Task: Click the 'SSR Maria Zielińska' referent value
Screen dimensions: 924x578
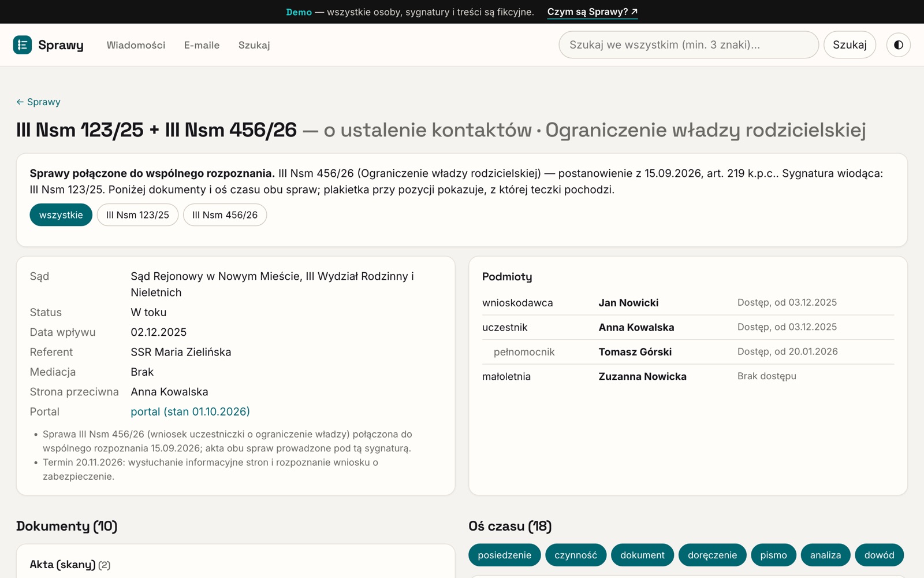Action: 181,352
